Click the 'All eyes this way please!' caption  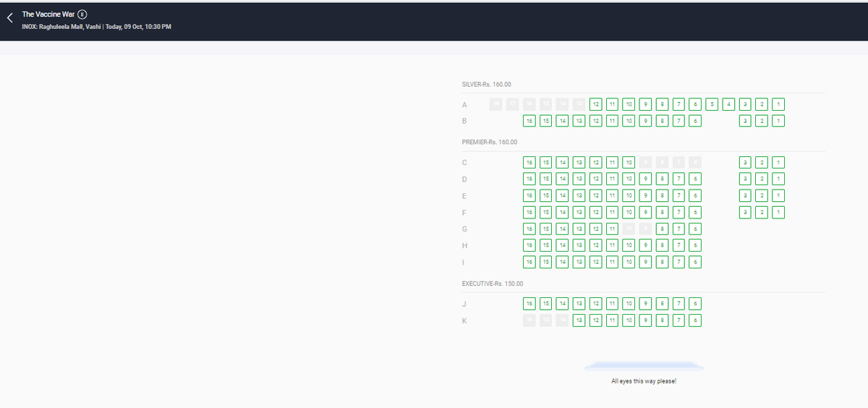point(644,381)
